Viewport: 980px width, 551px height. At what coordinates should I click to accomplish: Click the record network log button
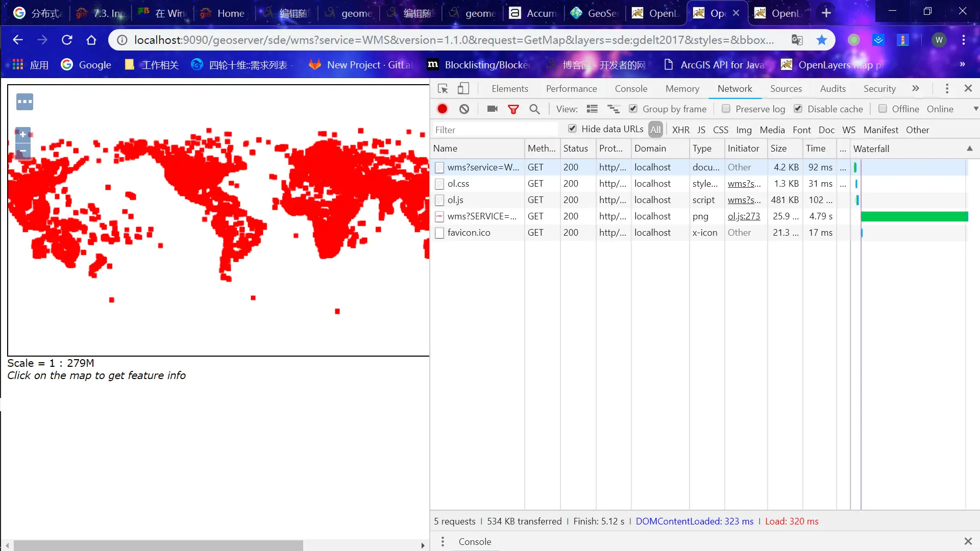443,109
